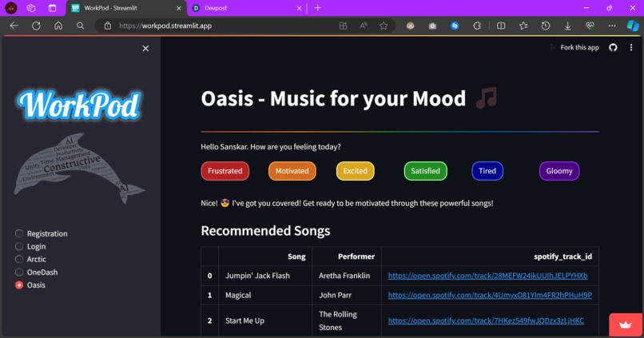Choose the orange Motivated mood button
The width and height of the screenshot is (644, 338).
click(x=292, y=171)
